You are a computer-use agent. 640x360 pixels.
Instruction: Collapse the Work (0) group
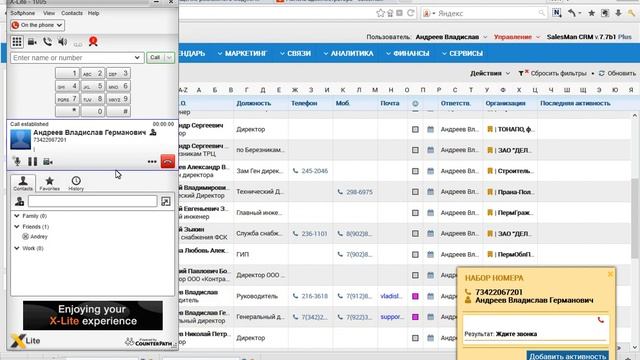click(17, 248)
